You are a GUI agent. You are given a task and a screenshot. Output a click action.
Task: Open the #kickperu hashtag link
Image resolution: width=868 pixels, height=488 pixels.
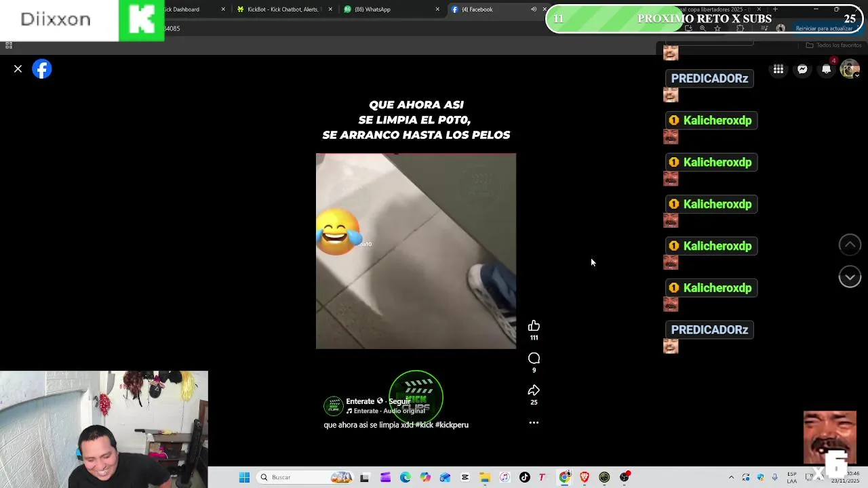point(452,425)
